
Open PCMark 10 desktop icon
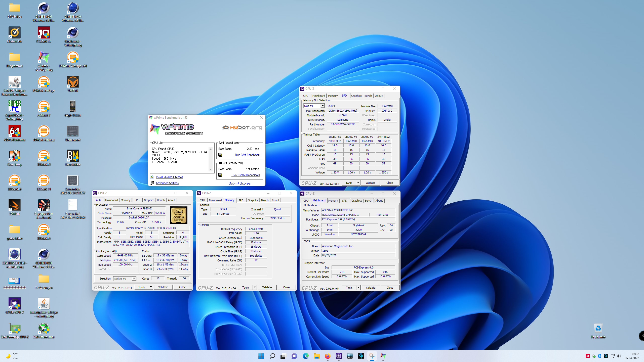[x=44, y=35]
